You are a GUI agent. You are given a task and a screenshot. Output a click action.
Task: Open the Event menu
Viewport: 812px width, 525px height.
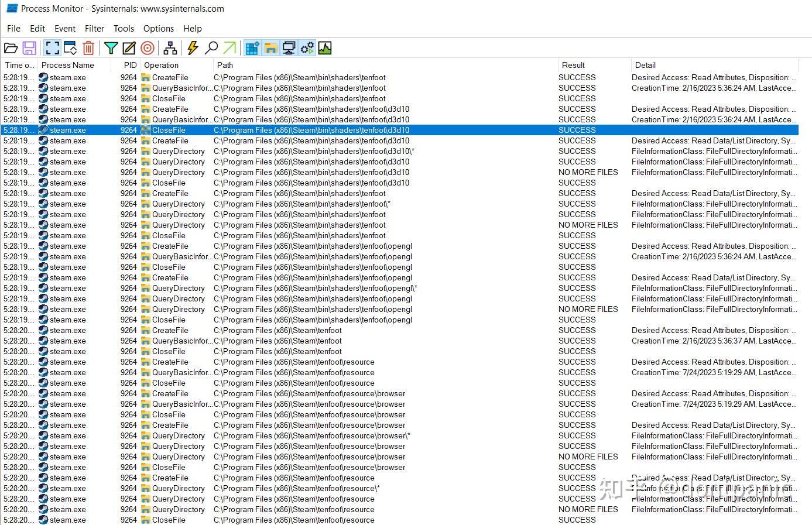pos(65,28)
